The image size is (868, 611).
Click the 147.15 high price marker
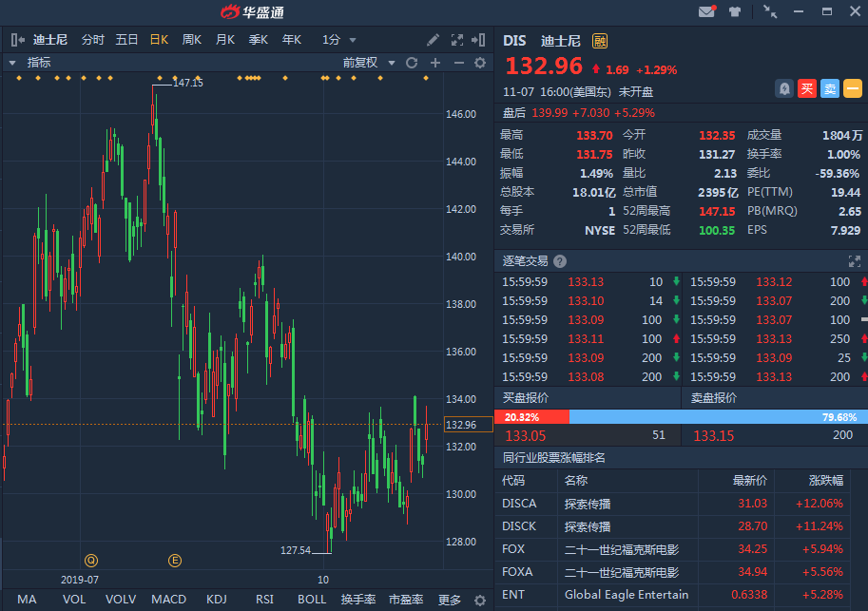pos(187,83)
